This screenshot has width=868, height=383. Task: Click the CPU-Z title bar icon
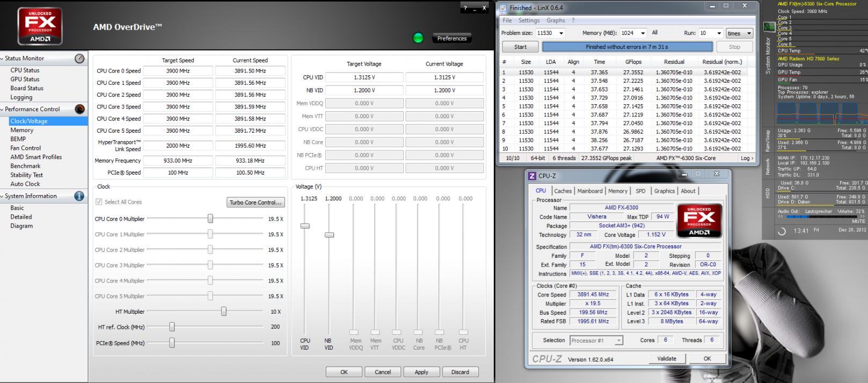tap(532, 176)
